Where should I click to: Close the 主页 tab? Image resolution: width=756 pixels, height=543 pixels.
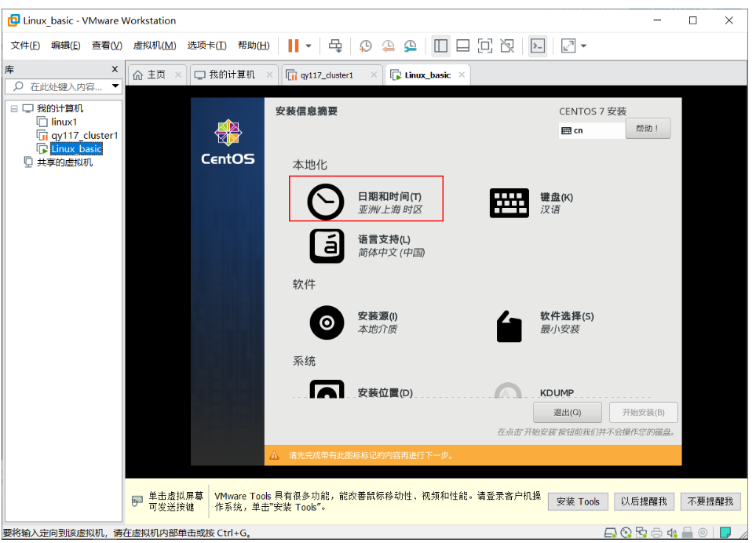[x=178, y=75]
